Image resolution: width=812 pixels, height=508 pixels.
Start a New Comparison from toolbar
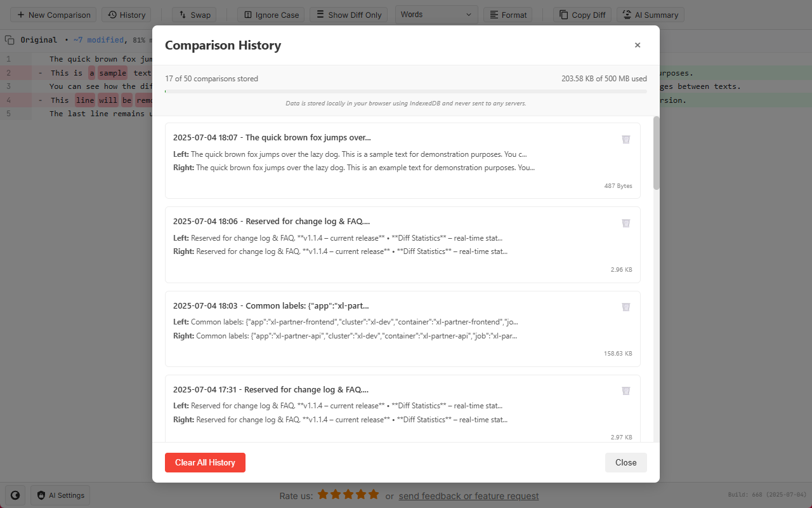pyautogui.click(x=53, y=15)
